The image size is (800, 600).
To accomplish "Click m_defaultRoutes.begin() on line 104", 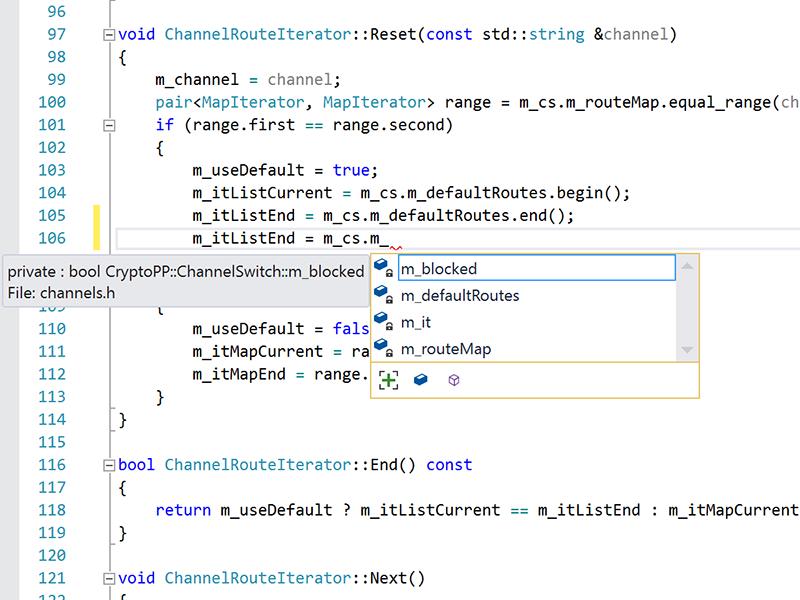I will coord(523,193).
